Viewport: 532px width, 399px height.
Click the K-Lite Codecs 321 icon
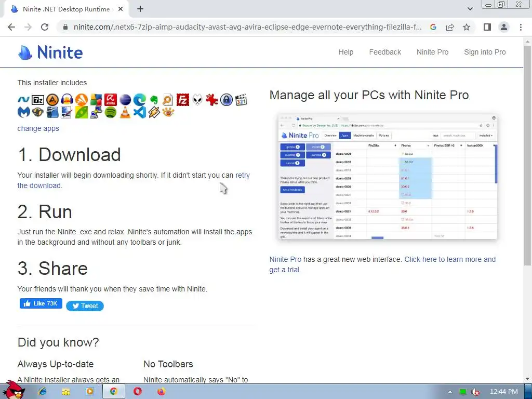point(241,100)
